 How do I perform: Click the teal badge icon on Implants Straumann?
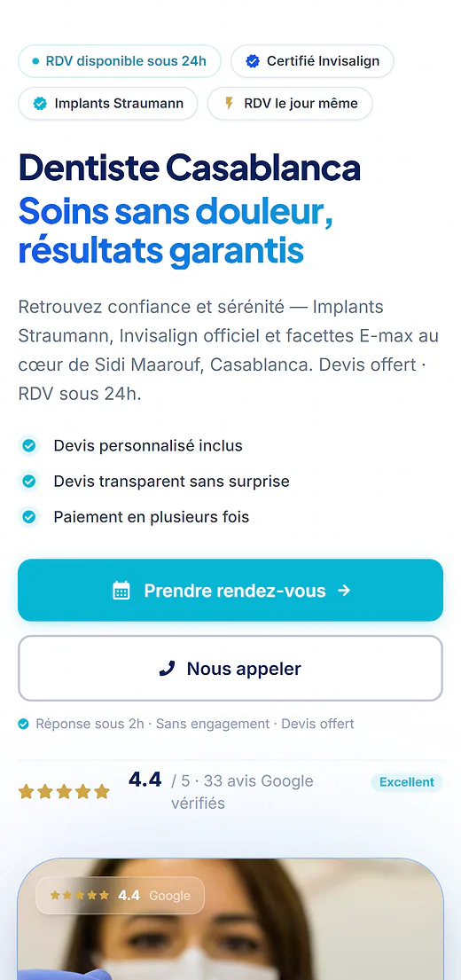[40, 104]
